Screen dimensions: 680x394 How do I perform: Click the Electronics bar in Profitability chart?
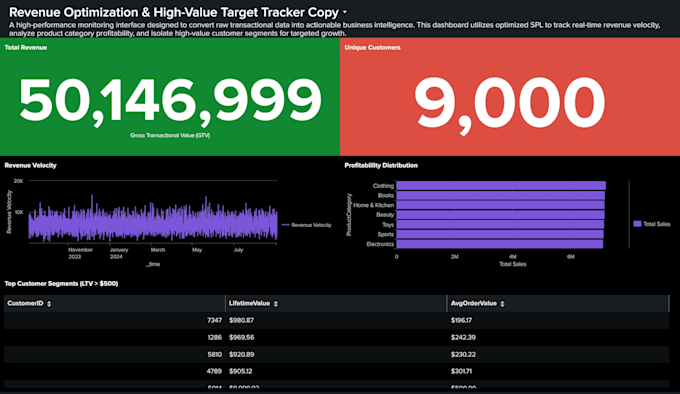click(x=500, y=244)
